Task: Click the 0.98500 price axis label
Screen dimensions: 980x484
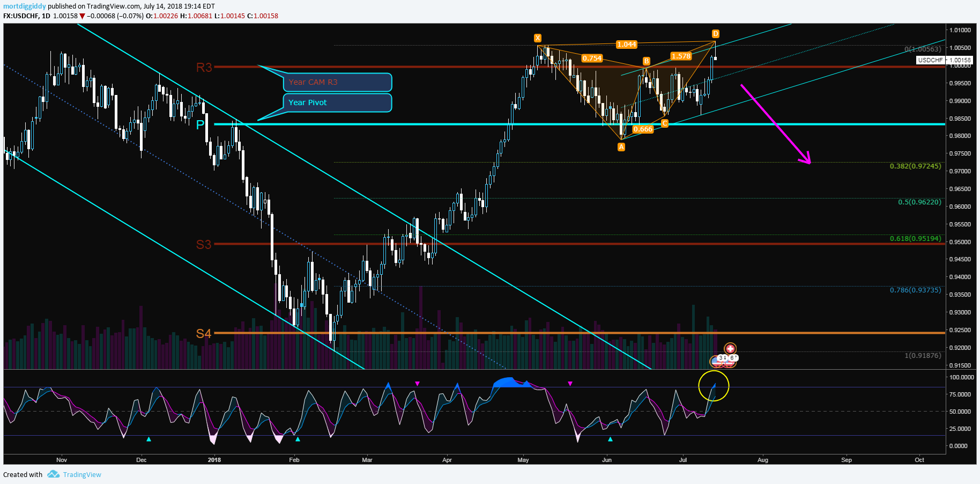Action: click(x=960, y=119)
